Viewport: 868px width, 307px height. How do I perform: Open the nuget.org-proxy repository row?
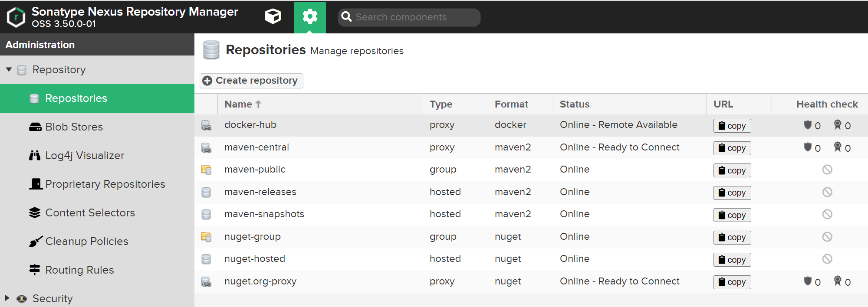pos(531,281)
